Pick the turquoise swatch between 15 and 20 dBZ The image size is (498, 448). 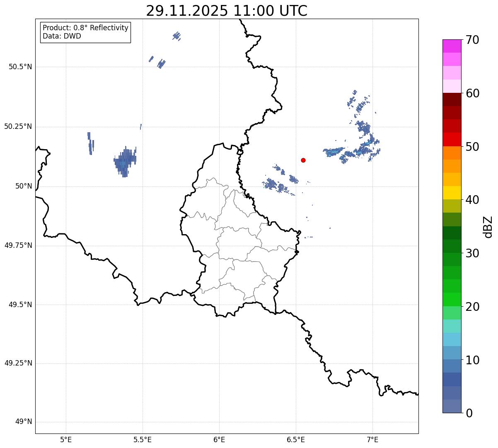tap(452, 326)
